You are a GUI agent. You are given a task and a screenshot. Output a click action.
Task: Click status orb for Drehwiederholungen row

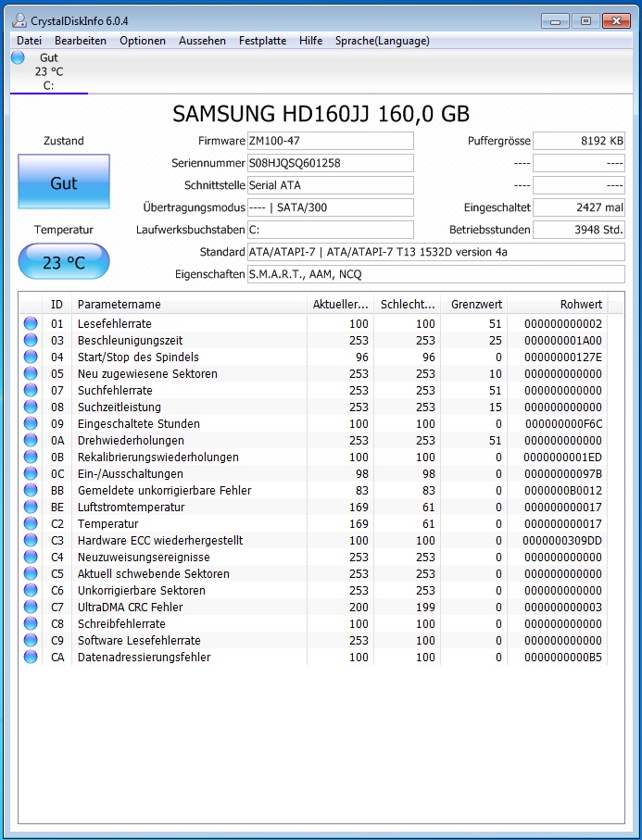(31, 440)
